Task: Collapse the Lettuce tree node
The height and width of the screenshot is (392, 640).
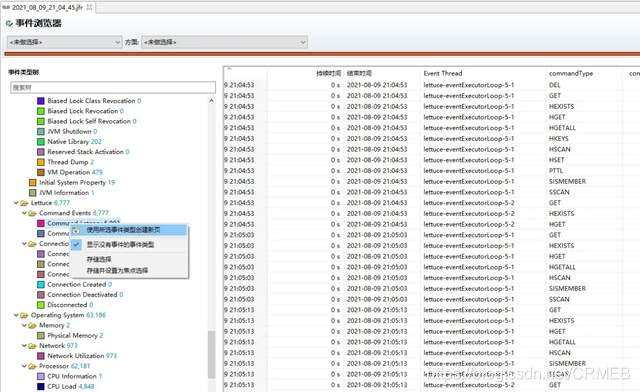Action: [16, 203]
